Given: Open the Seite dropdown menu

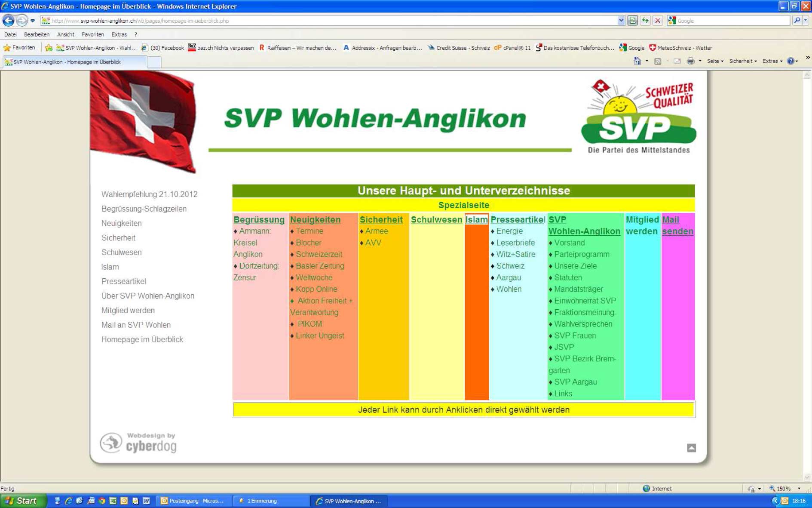Looking at the screenshot, I should pos(715,61).
